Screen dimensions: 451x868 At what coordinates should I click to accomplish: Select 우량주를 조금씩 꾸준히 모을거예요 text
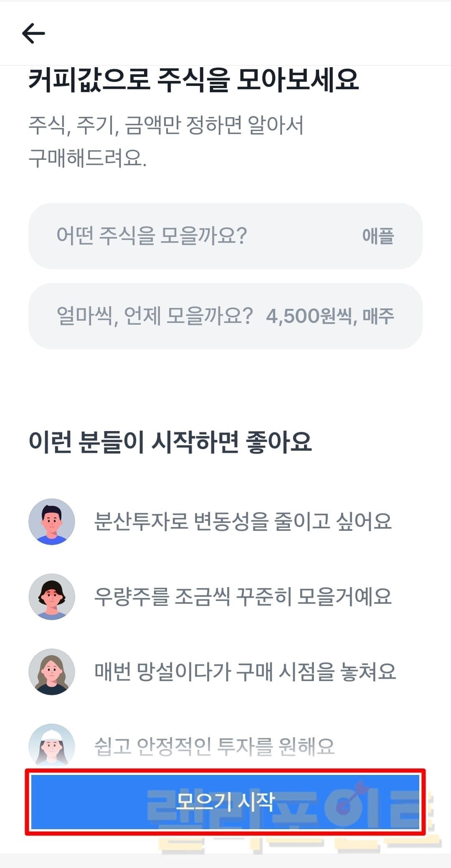(243, 596)
